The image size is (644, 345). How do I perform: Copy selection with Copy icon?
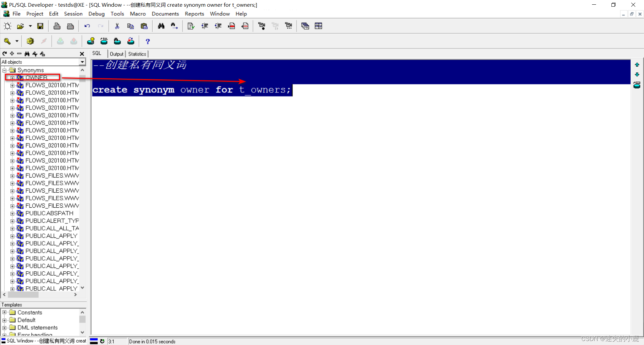(130, 26)
